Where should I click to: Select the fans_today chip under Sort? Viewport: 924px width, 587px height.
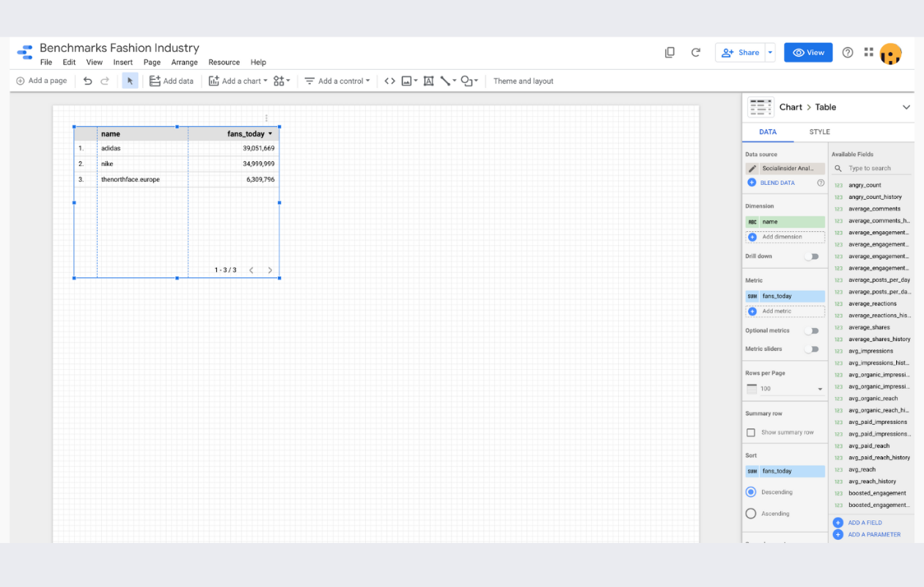[x=785, y=471]
